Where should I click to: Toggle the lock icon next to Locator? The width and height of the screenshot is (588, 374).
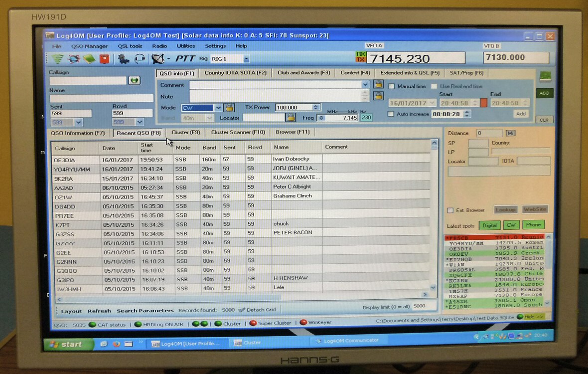[x=290, y=118]
